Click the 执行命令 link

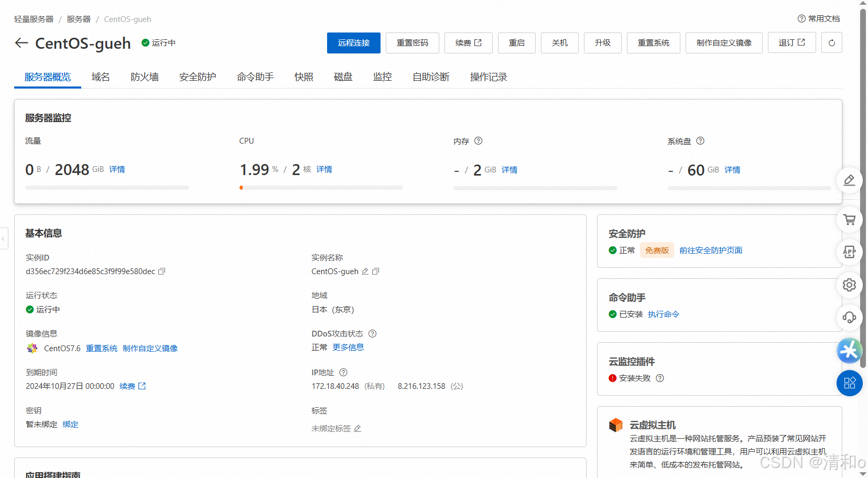click(x=664, y=314)
